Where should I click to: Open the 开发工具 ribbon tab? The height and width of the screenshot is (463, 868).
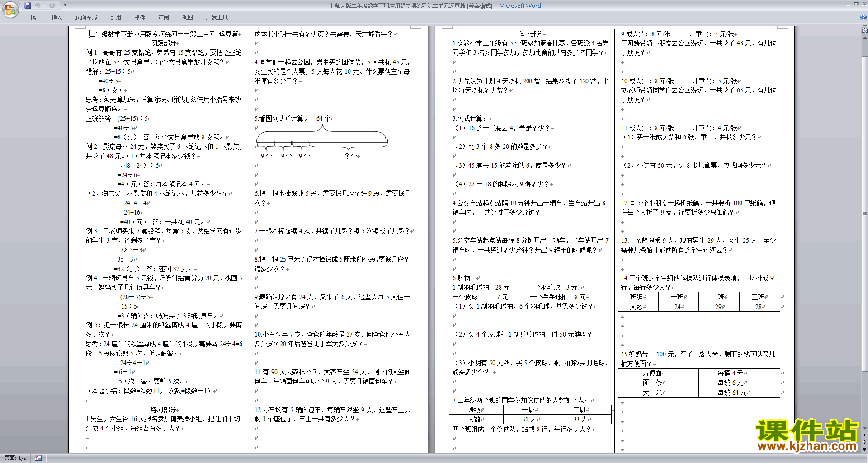(217, 18)
